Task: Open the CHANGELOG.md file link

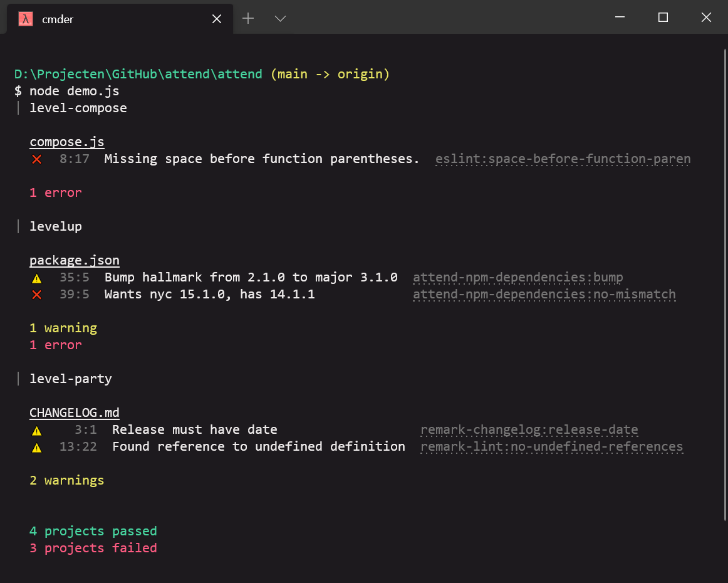Action: 75,412
